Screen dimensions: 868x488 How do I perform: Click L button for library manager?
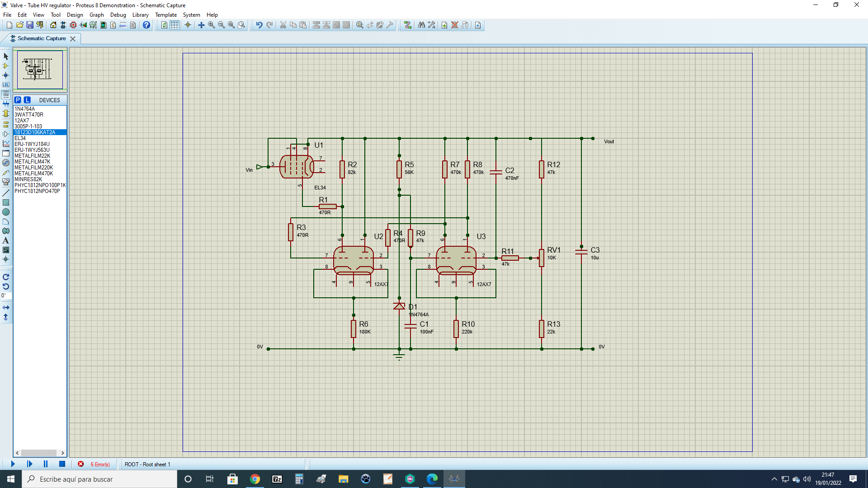click(x=27, y=100)
